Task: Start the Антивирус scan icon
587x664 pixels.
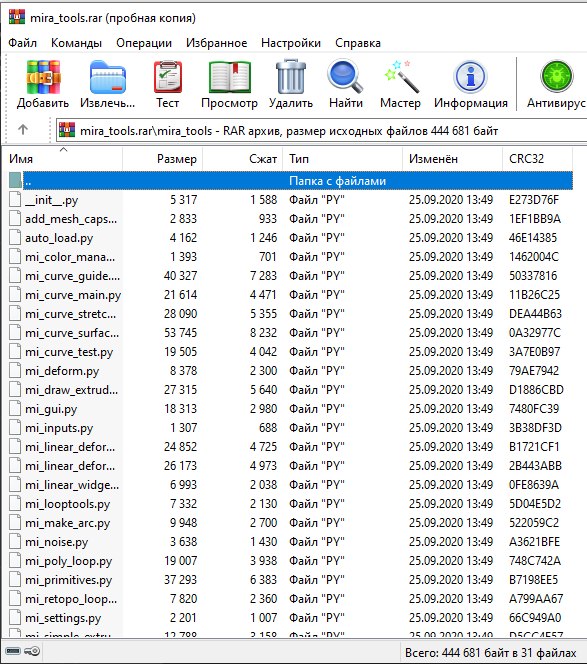Action: click(x=557, y=77)
